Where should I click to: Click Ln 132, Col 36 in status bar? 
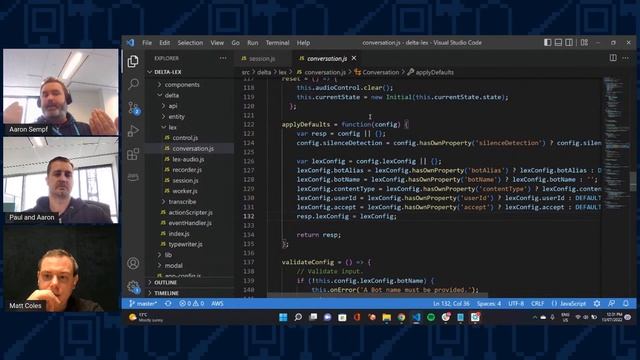[451, 304]
